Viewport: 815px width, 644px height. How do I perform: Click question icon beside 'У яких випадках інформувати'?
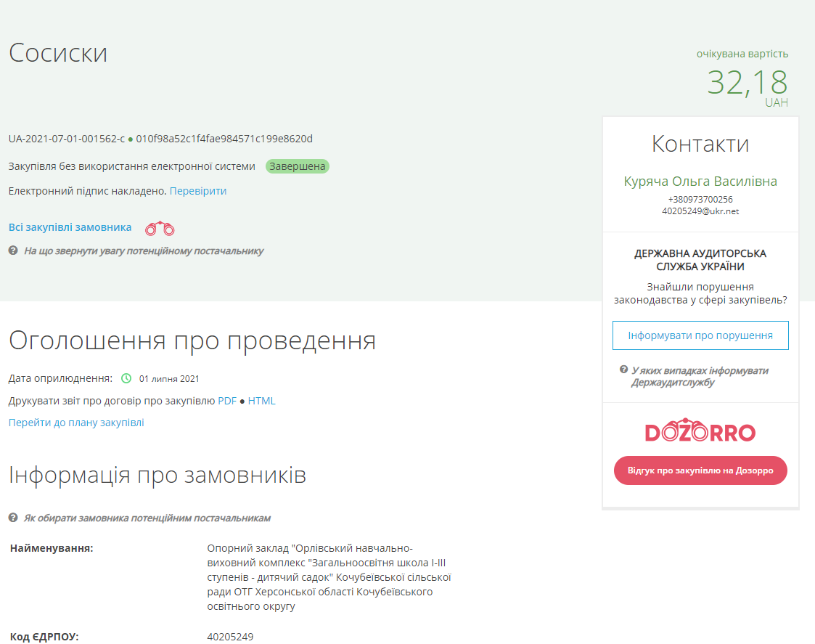pyautogui.click(x=623, y=370)
